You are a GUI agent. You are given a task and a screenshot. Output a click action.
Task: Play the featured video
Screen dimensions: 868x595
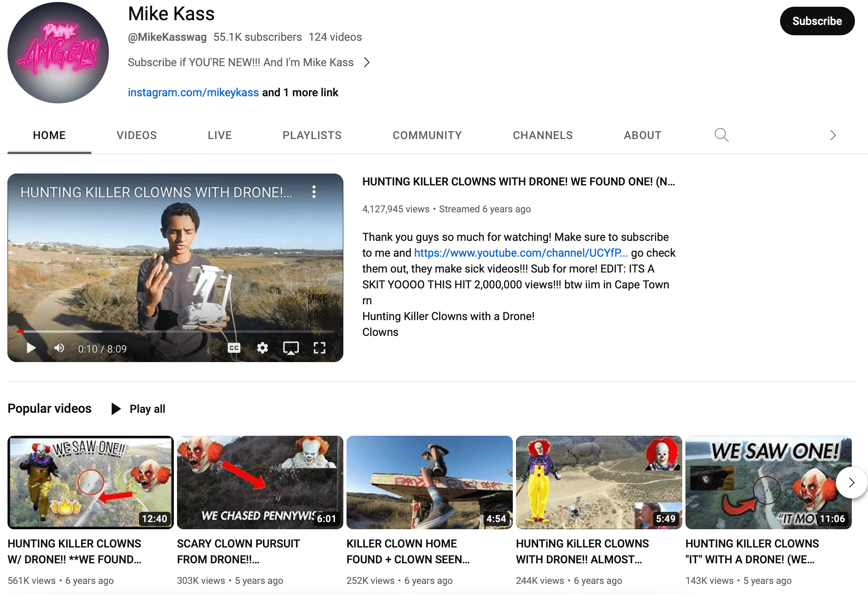[31, 348]
